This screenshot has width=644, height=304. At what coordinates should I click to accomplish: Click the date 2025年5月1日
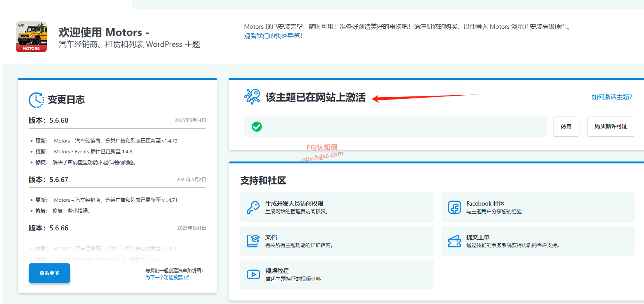click(192, 228)
